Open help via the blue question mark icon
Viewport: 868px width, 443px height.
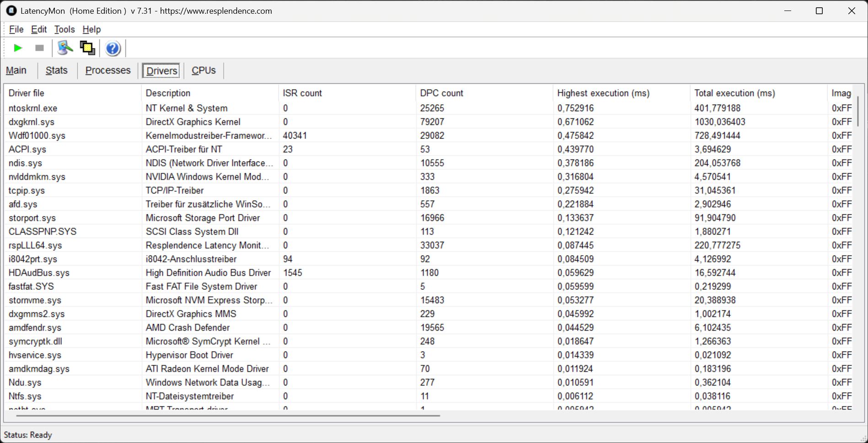click(x=113, y=48)
